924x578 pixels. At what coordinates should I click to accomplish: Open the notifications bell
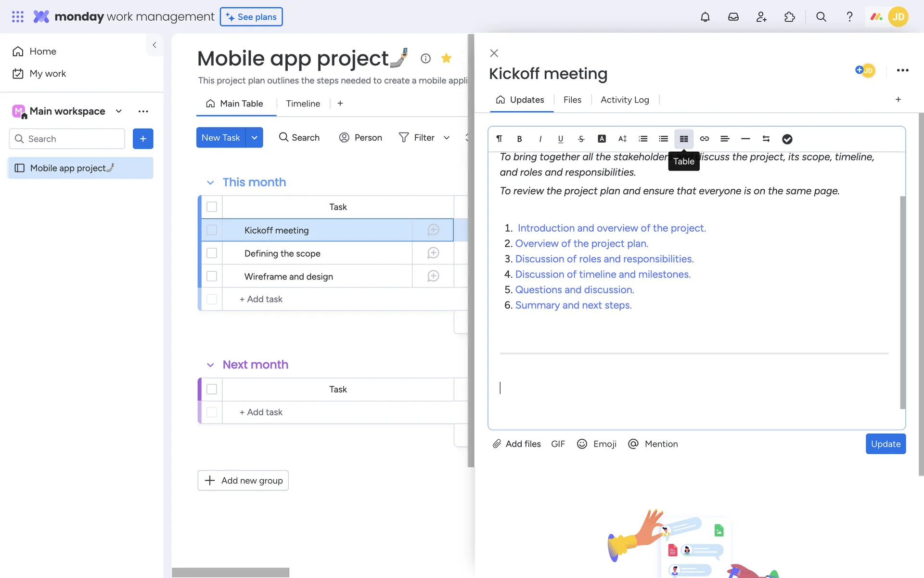705,17
